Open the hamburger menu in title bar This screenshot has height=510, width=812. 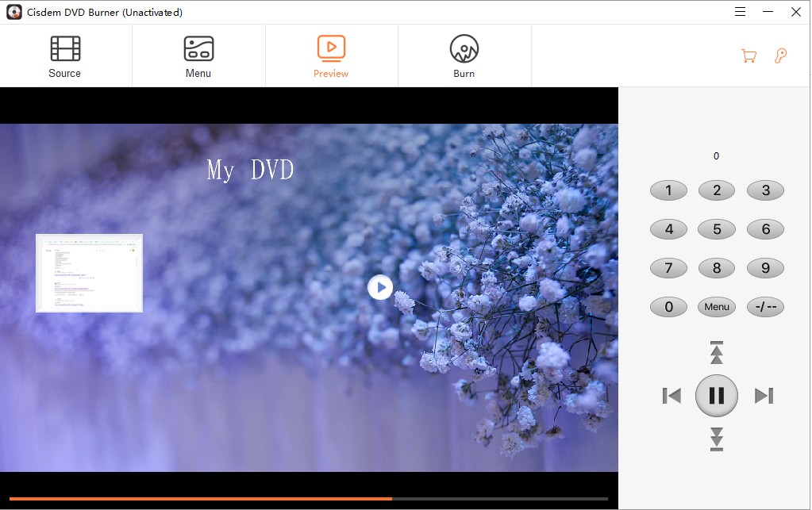coord(740,12)
